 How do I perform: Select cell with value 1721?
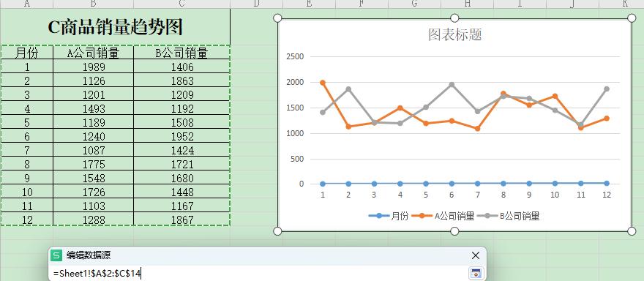coord(182,164)
